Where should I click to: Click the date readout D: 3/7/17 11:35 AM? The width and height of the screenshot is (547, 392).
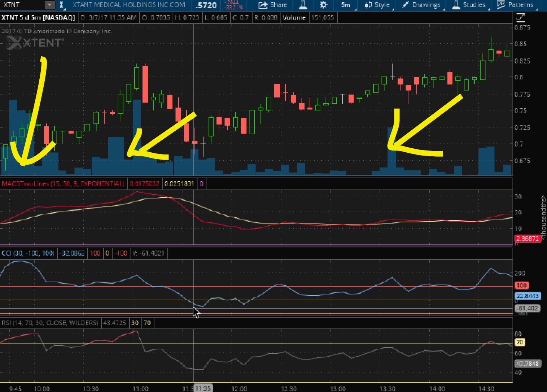(109, 18)
